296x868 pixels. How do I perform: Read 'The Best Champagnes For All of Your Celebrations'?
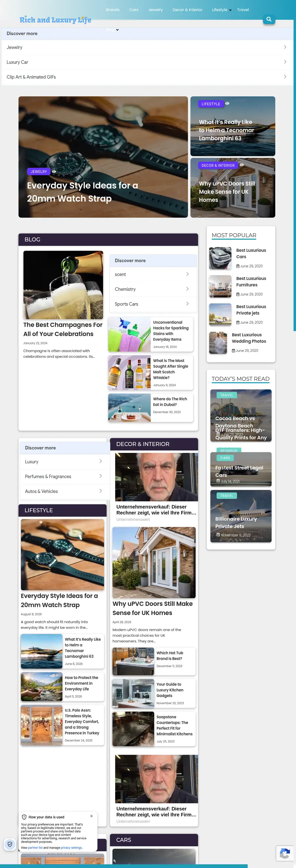pos(63,329)
